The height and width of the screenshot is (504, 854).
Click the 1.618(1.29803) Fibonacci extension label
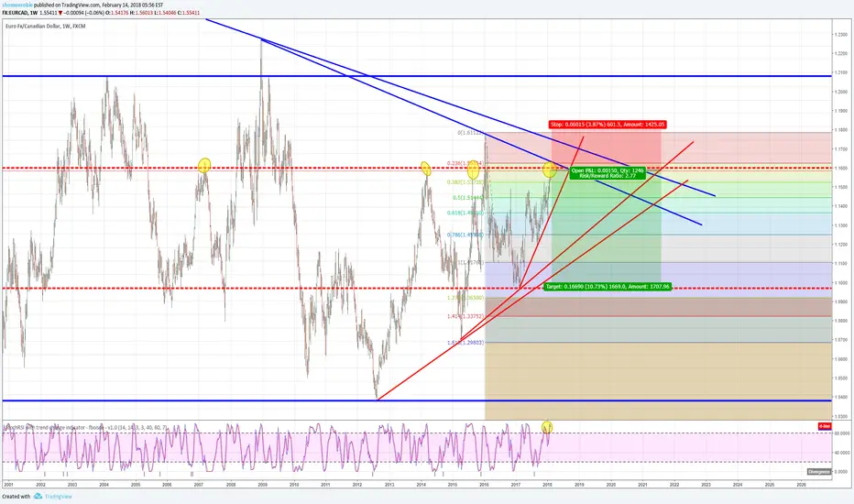(x=465, y=343)
